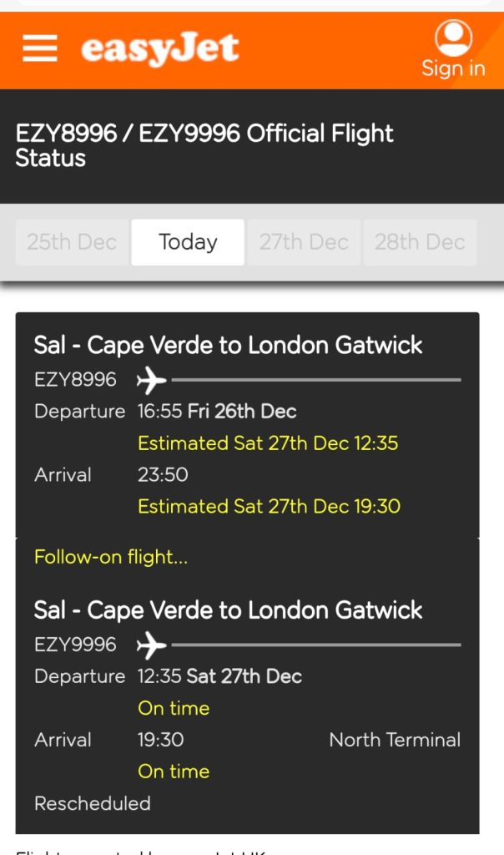Click the EZY9996 airplane icon
The height and width of the screenshot is (855, 504).
pos(151,645)
